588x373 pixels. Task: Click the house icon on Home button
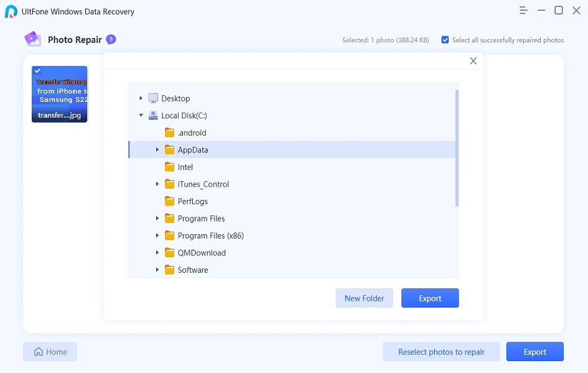39,352
